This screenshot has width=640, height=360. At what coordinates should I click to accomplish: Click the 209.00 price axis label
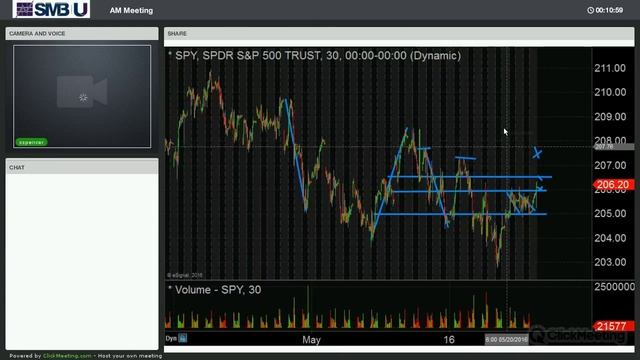610,117
